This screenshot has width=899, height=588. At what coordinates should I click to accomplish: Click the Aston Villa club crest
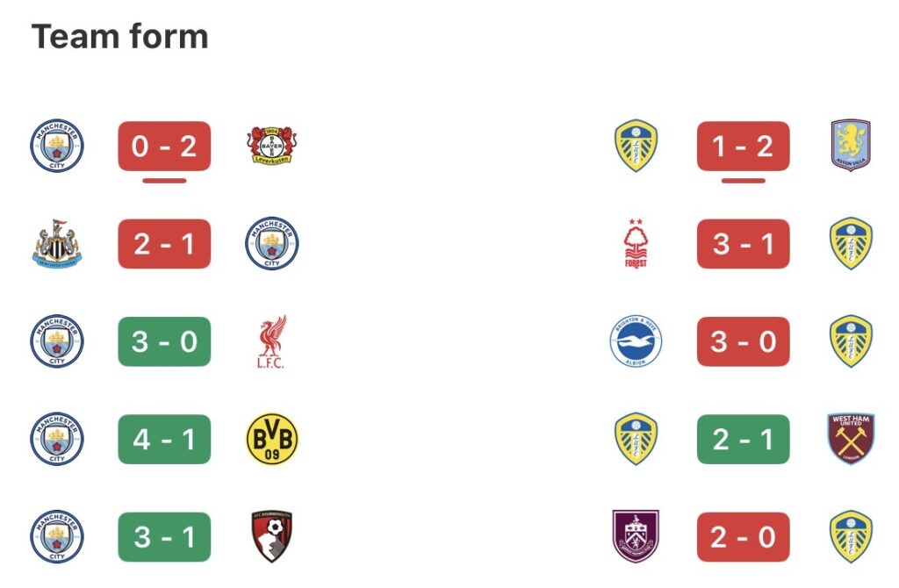[851, 146]
